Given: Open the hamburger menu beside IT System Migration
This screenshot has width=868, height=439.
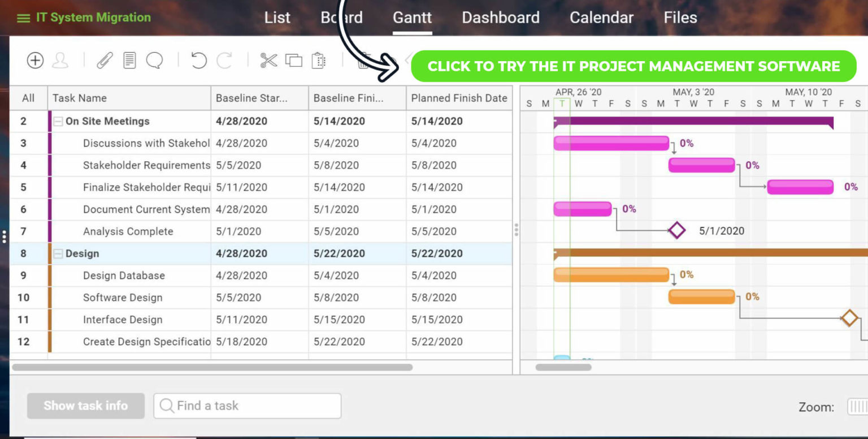Looking at the screenshot, I should pos(23,18).
